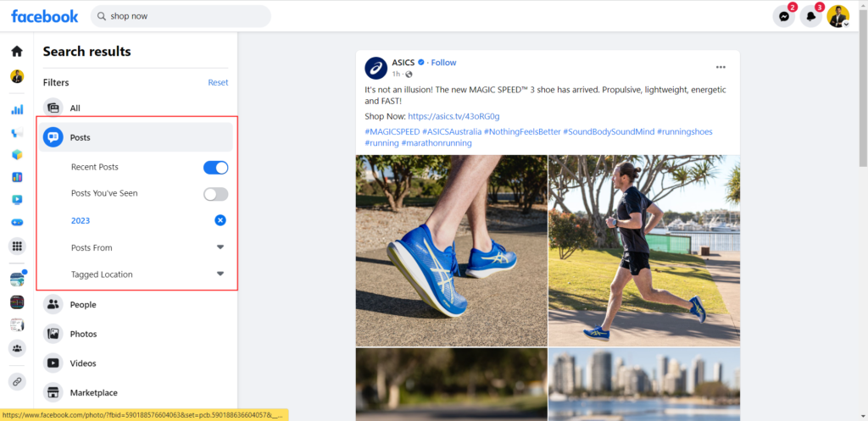
Task: Click the #MAGICSPEED hashtag
Action: 392,131
